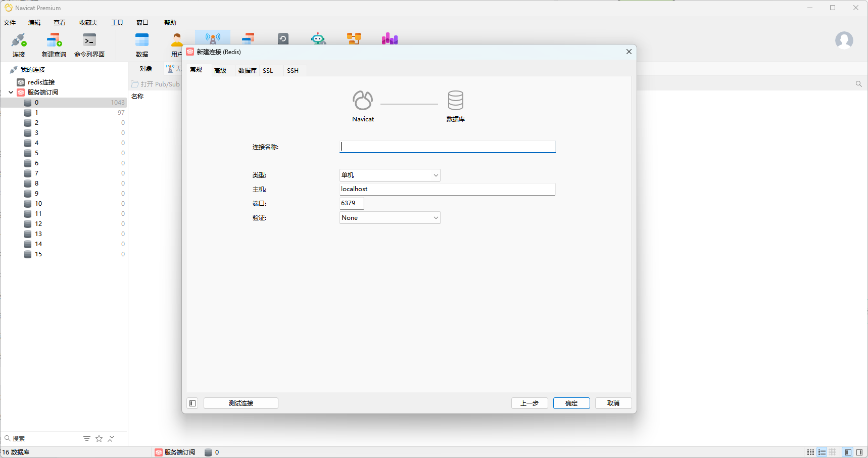868x458 pixels.
Task: Click the Connection toolbar icon
Action: coord(19,45)
